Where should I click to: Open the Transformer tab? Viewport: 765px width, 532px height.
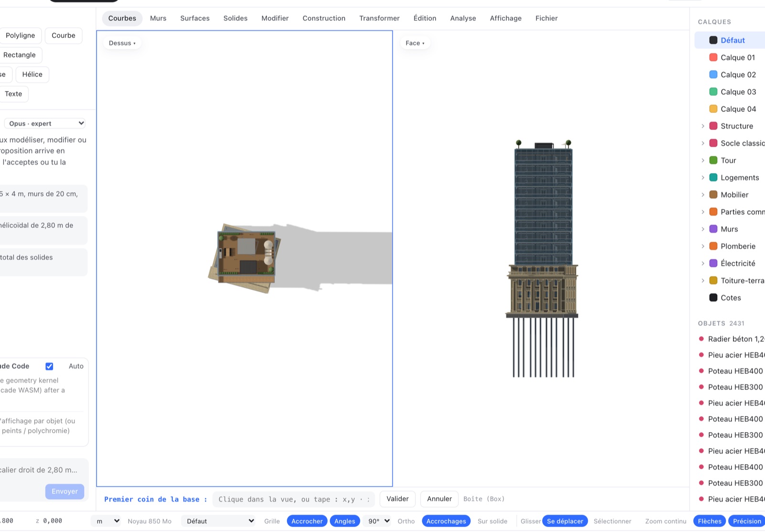380,18
